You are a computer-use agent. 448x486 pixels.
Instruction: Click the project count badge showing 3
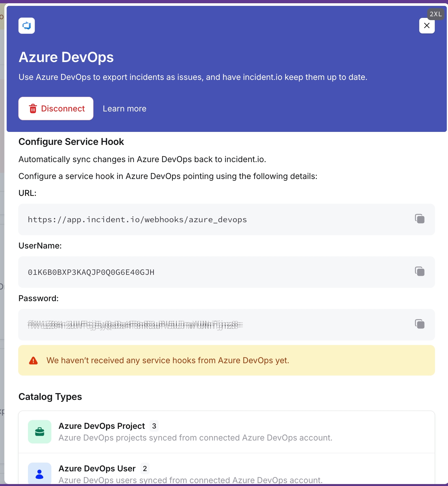[x=154, y=426]
